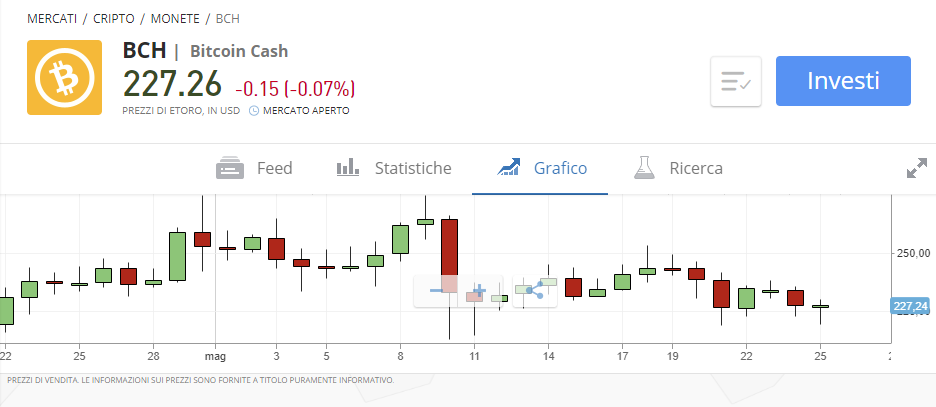Click the large red candle on May 10
The height and width of the screenshot is (407, 936).
[x=449, y=255]
